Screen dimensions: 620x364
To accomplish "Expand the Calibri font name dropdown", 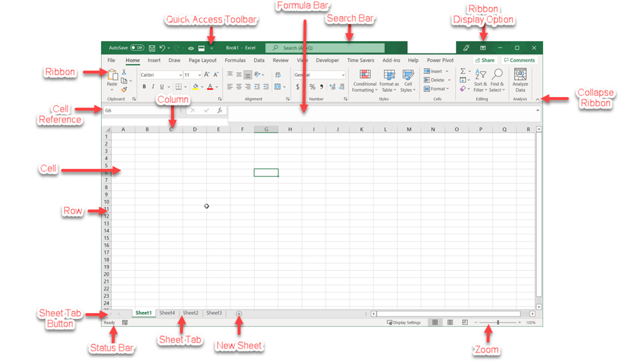I will (x=180, y=75).
